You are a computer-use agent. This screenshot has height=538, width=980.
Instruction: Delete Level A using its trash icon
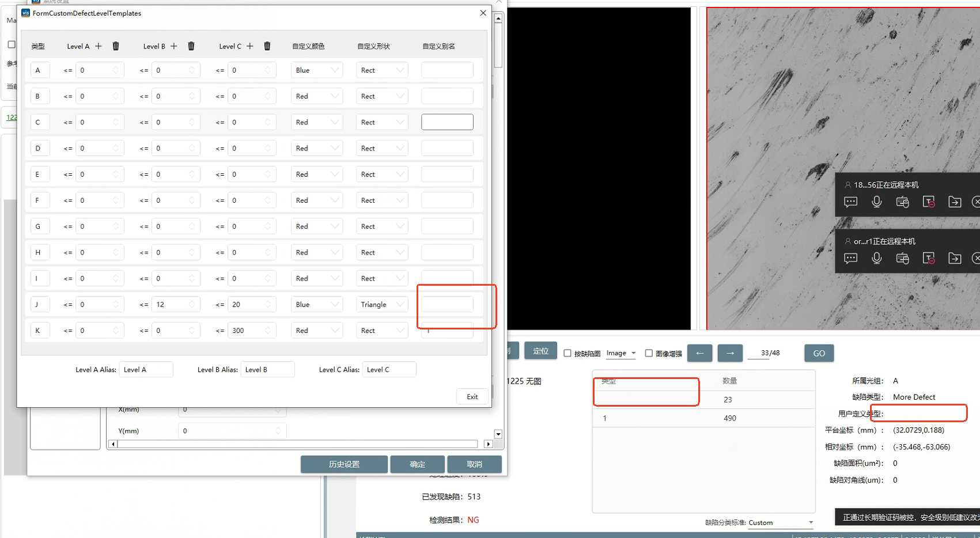tap(116, 46)
